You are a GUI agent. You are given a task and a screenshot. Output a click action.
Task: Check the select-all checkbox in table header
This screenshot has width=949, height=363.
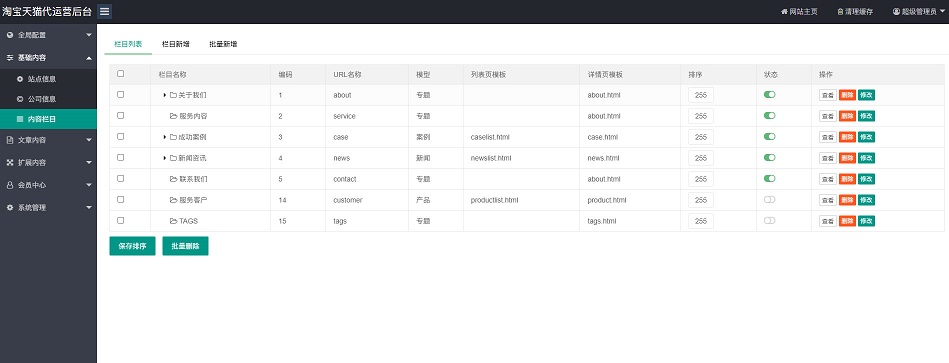point(120,74)
